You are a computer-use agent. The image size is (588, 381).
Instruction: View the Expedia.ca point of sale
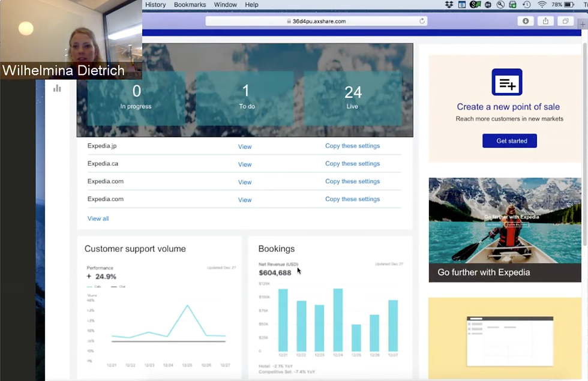pyautogui.click(x=245, y=164)
